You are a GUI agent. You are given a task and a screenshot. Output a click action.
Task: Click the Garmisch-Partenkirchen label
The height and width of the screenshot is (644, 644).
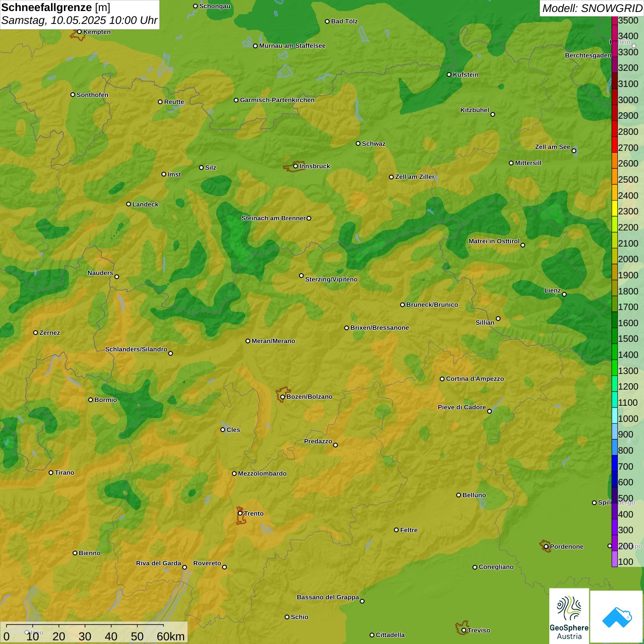(277, 100)
